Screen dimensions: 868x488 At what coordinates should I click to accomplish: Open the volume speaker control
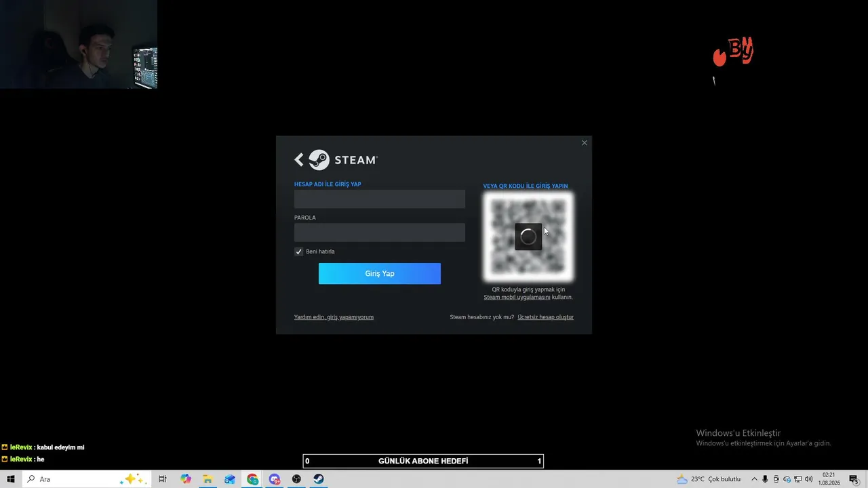(x=809, y=479)
